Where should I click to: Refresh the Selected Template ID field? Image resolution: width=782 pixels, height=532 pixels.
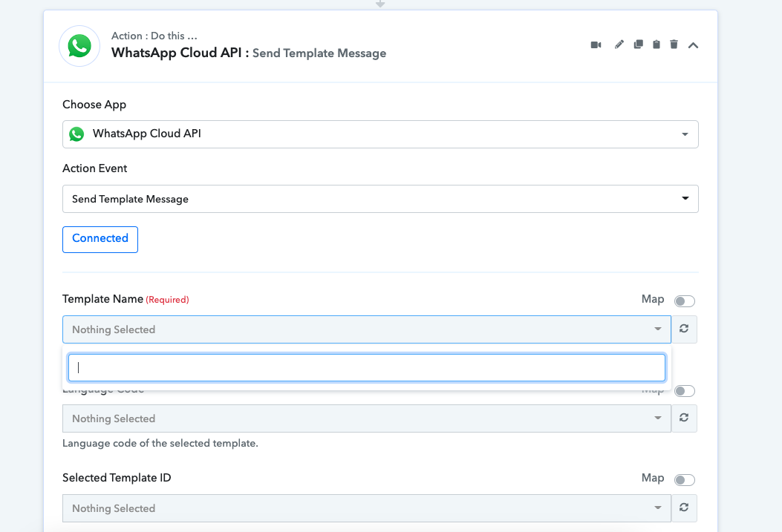pyautogui.click(x=684, y=508)
